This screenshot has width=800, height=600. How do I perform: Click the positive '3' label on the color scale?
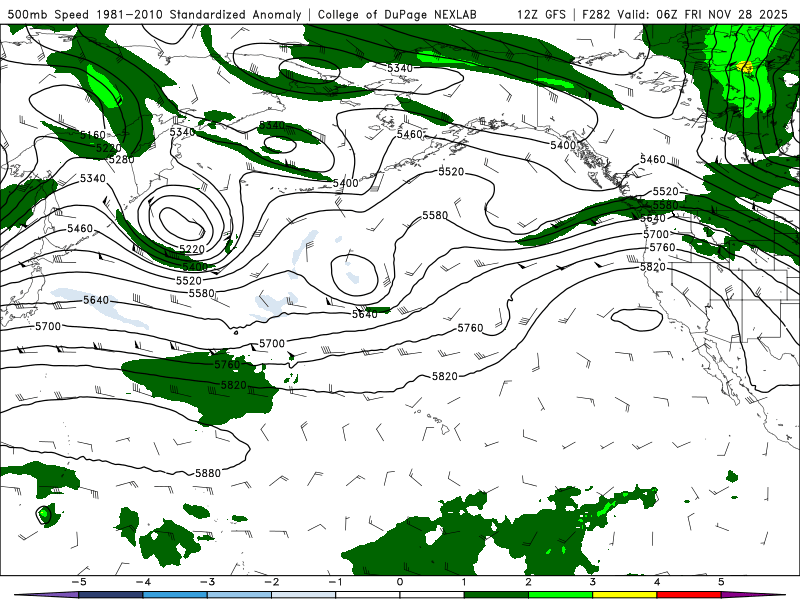(x=592, y=582)
